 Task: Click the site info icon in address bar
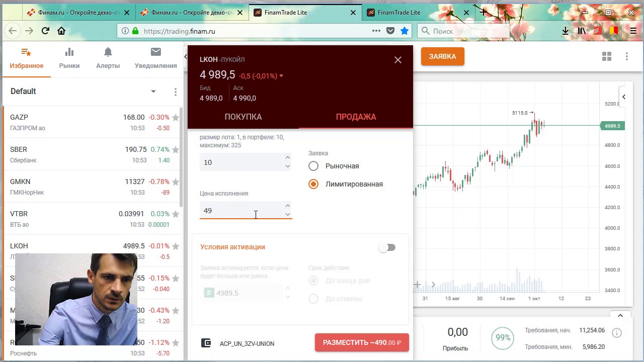pos(125,31)
